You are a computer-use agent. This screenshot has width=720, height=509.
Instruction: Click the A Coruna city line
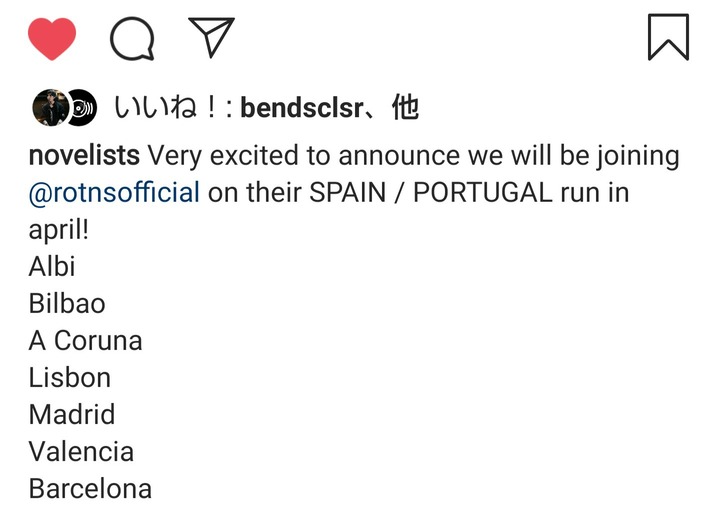tap(85, 340)
